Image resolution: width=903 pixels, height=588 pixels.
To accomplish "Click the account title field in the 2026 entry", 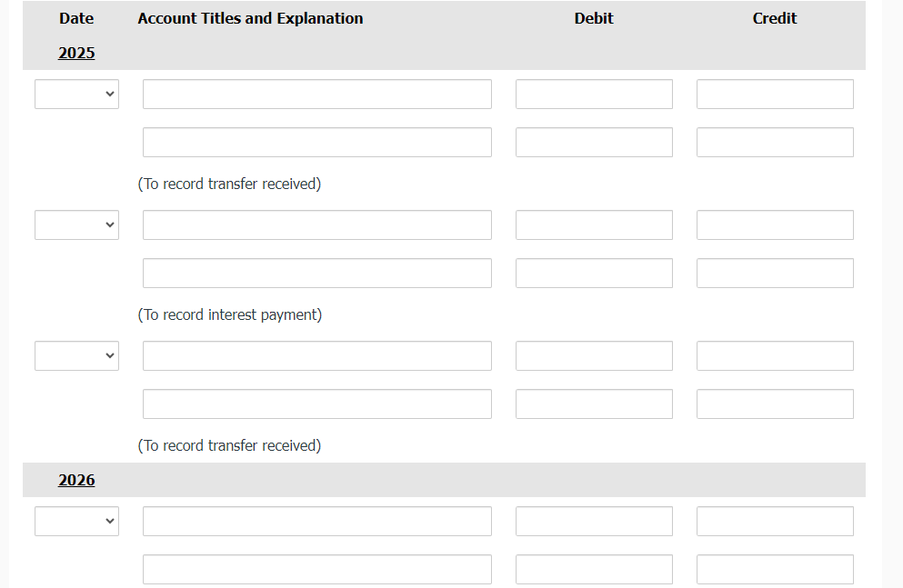I will pyautogui.click(x=316, y=521).
